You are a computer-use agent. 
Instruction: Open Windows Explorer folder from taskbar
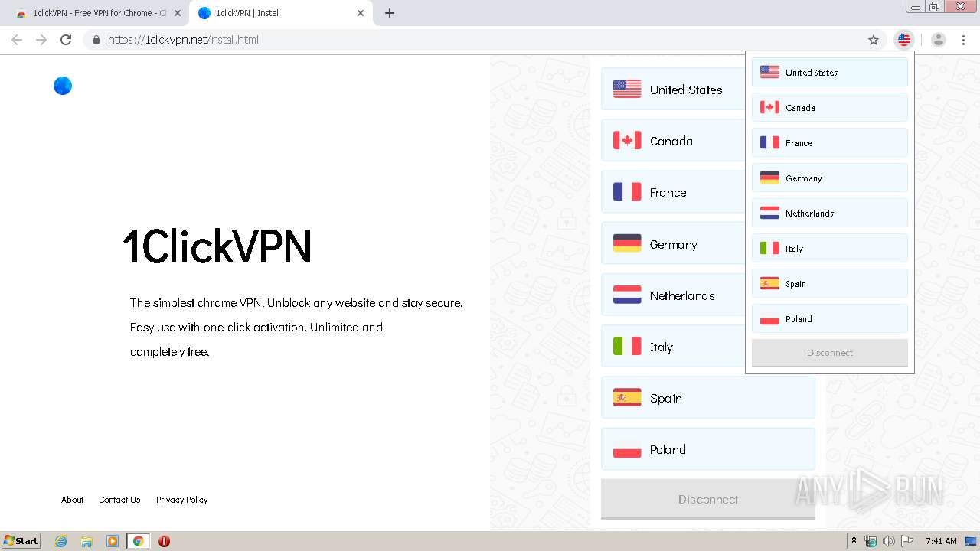(87, 541)
